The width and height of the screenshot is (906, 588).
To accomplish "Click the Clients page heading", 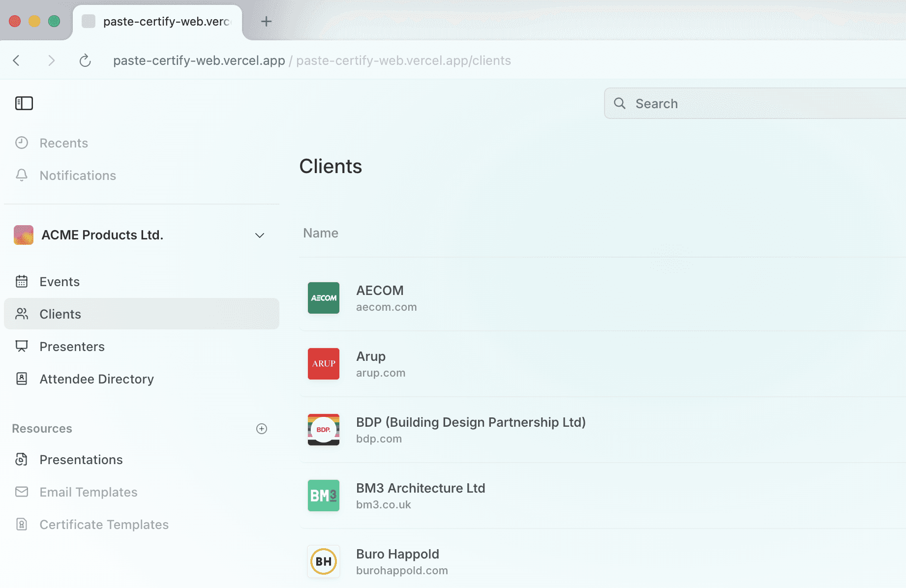I will click(331, 166).
